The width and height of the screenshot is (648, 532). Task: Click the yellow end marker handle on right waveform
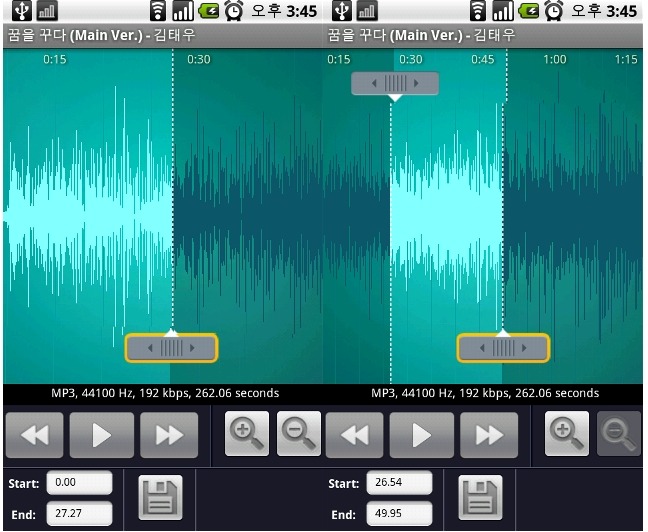503,348
